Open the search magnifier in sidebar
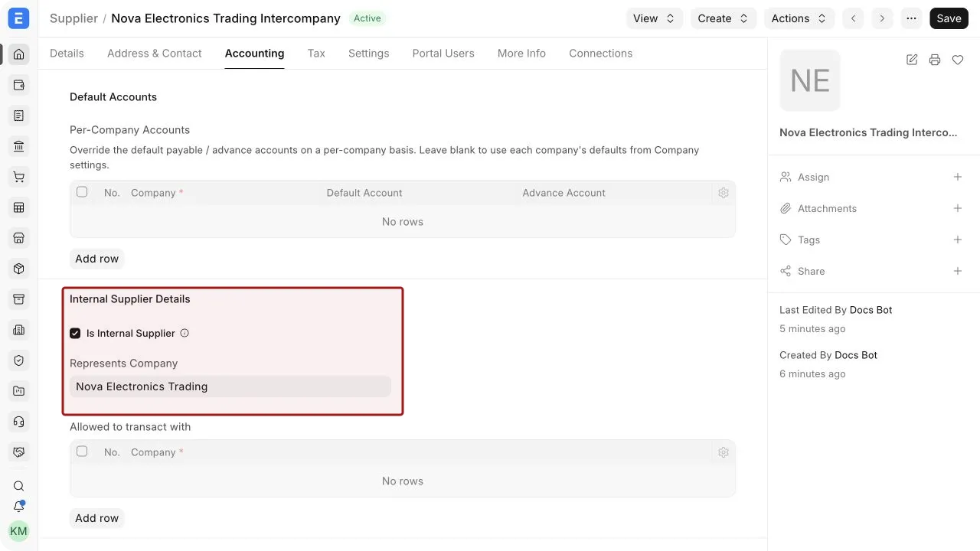The height and width of the screenshot is (551, 980). (19, 486)
